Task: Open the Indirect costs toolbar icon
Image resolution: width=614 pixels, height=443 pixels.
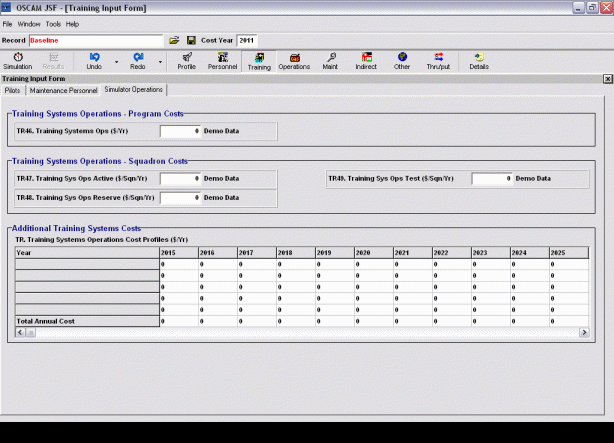Action: point(366,61)
